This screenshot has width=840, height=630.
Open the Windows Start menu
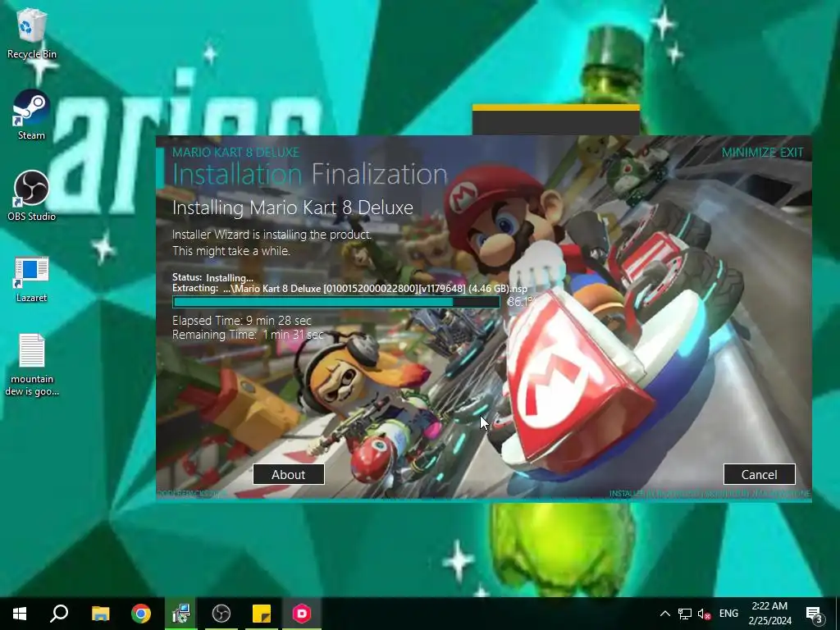[20, 614]
